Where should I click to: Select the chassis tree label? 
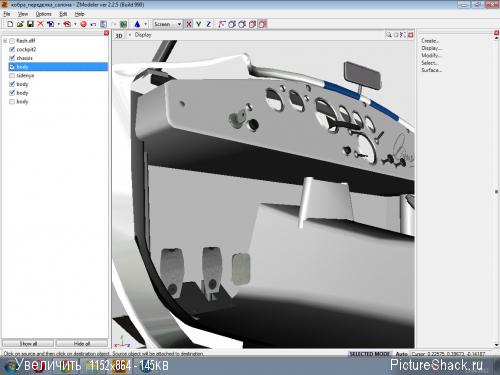[25, 58]
